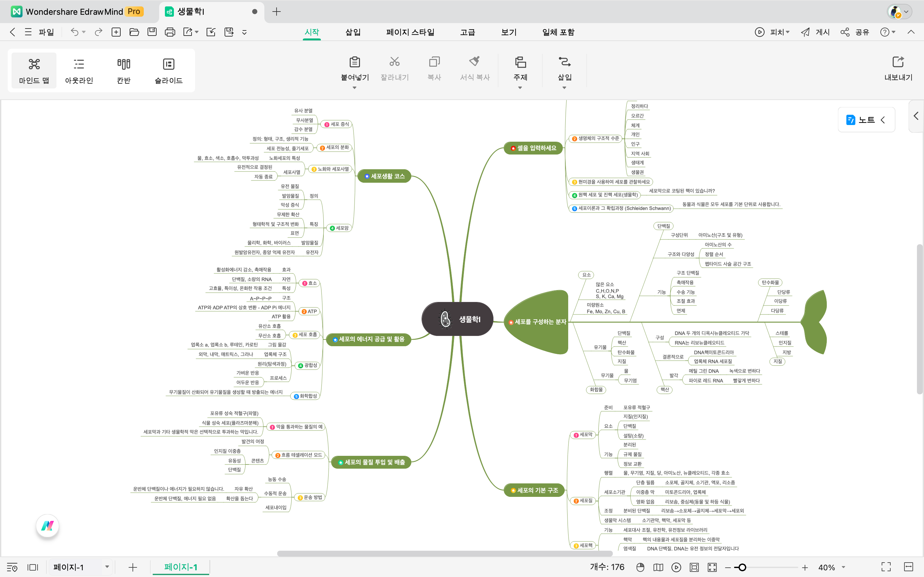Click the print icon in the toolbar

[x=170, y=32]
